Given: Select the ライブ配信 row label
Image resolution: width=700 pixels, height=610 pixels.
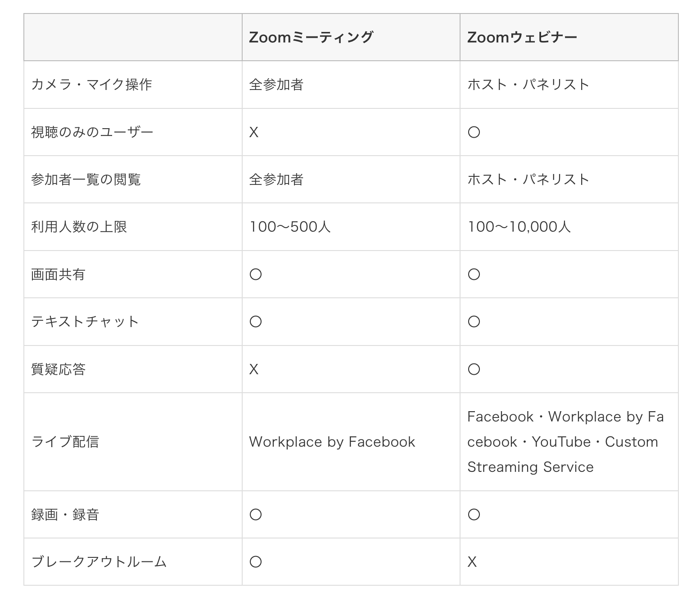Looking at the screenshot, I should 65,442.
